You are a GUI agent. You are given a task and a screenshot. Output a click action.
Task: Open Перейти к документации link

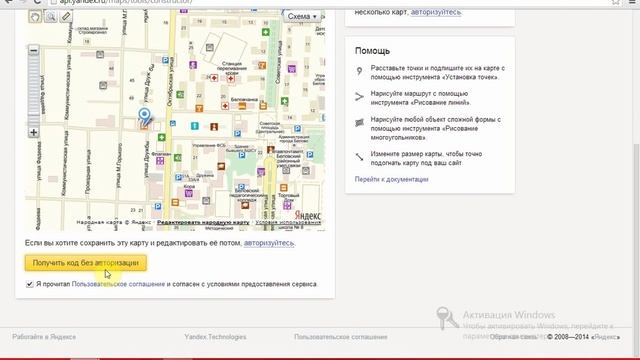(x=391, y=179)
